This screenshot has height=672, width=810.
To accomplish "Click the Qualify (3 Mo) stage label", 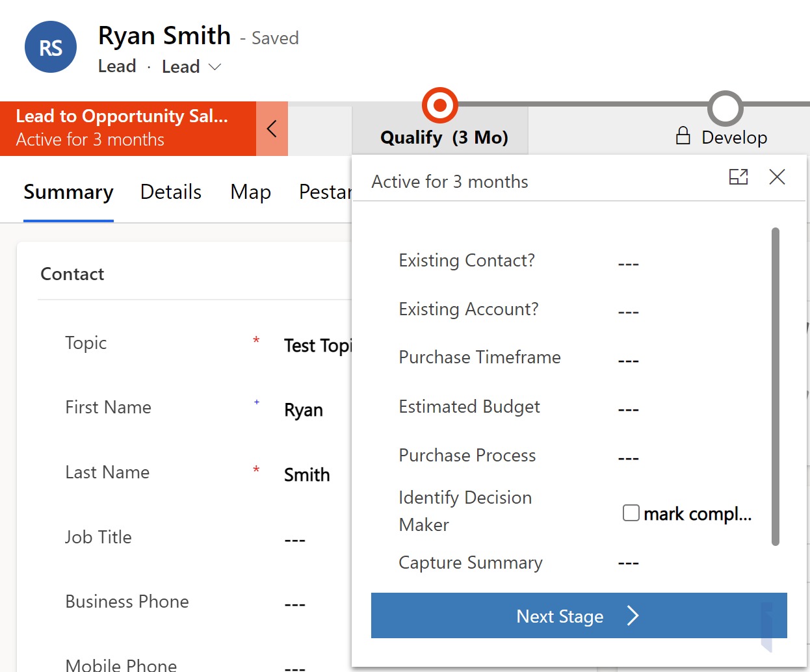I will 444,137.
